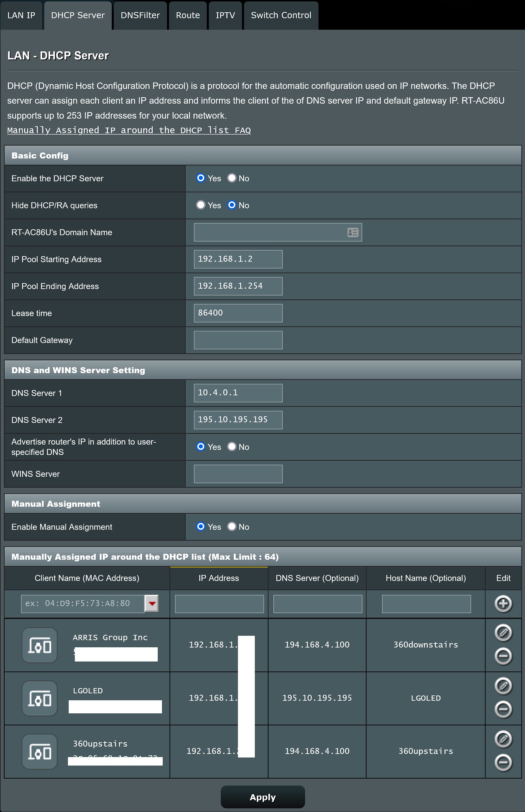Image resolution: width=525 pixels, height=812 pixels.
Task: Edit the 360downstairs entry pencil icon
Action: tap(503, 633)
